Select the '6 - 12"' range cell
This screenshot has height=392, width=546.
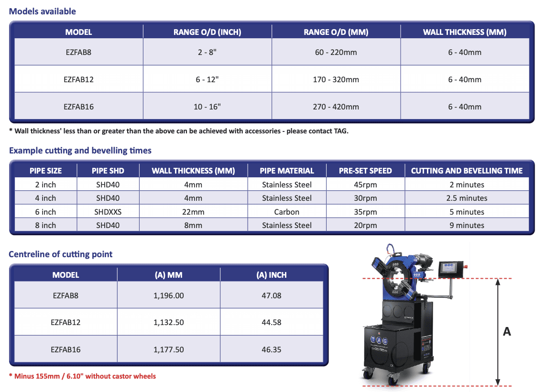[207, 79]
